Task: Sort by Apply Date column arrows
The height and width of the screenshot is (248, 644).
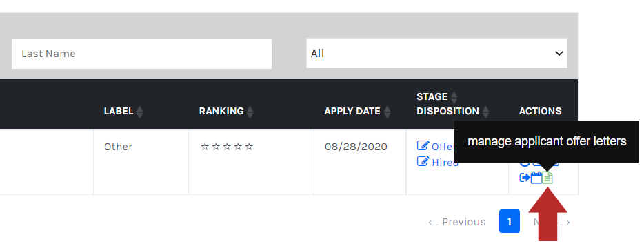Action: pyautogui.click(x=387, y=112)
